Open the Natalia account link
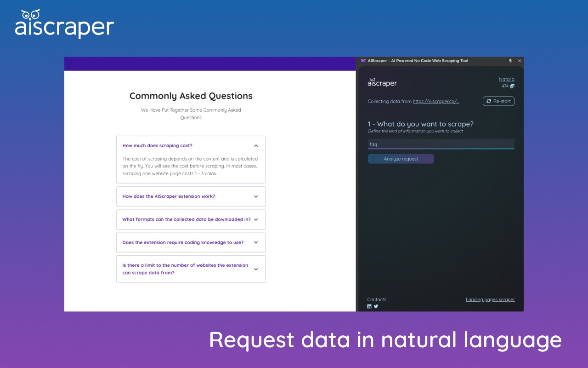Screen dimensions: 588x368 coord(507,79)
